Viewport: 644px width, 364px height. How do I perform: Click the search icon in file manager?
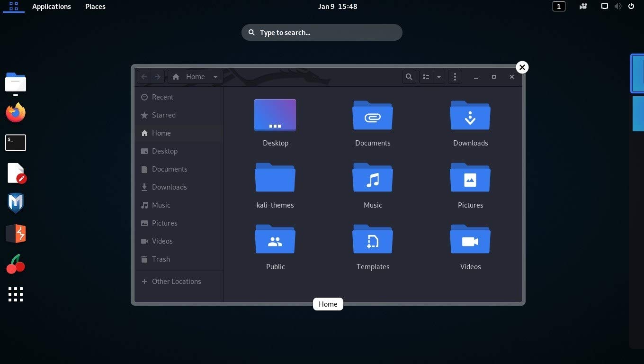tap(409, 77)
